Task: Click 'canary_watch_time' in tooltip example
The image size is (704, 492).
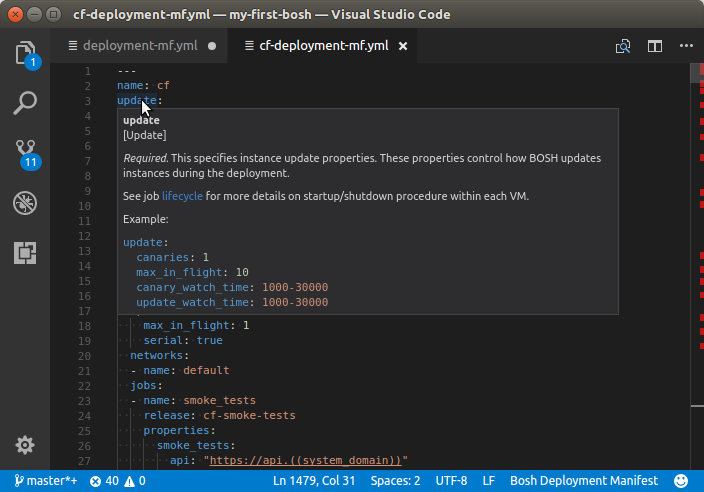Action: (x=193, y=287)
